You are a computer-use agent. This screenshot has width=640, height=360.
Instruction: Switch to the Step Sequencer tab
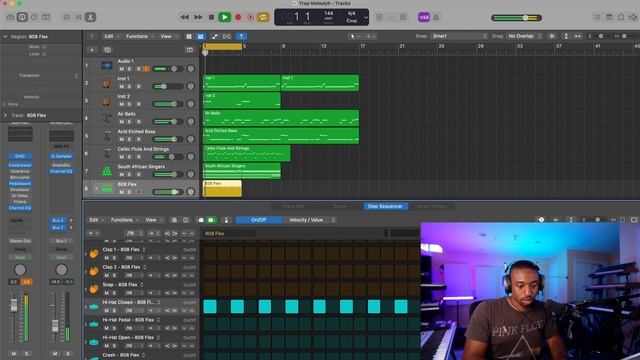385,207
